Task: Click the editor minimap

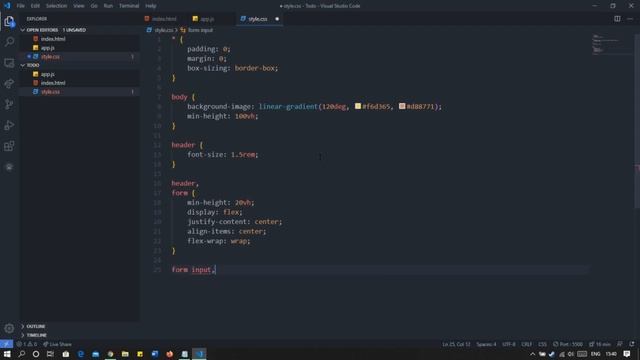Action: [x=611, y=44]
